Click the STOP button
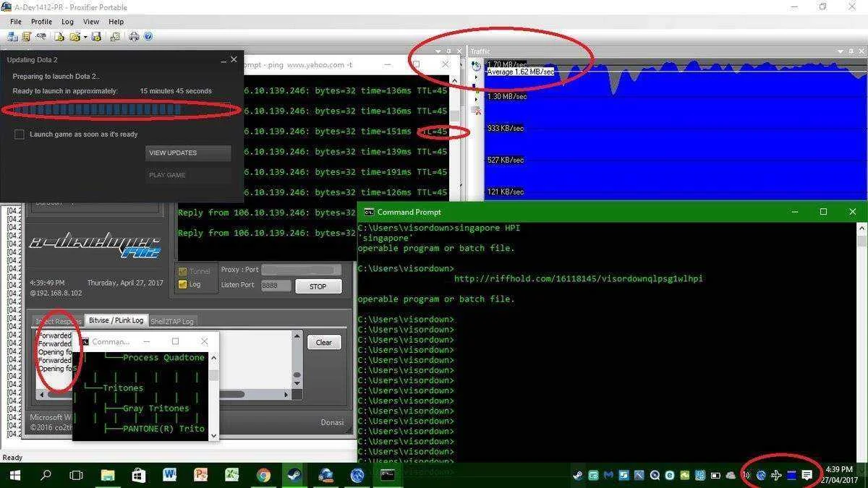Screen dimensions: 868x488 point(318,286)
